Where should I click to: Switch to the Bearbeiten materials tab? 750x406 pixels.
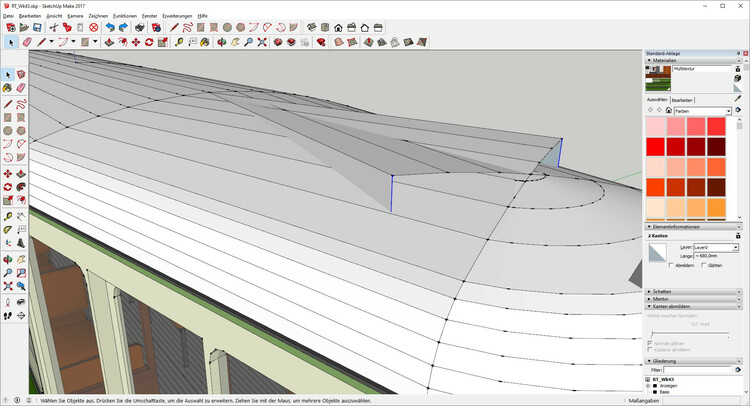pos(683,100)
